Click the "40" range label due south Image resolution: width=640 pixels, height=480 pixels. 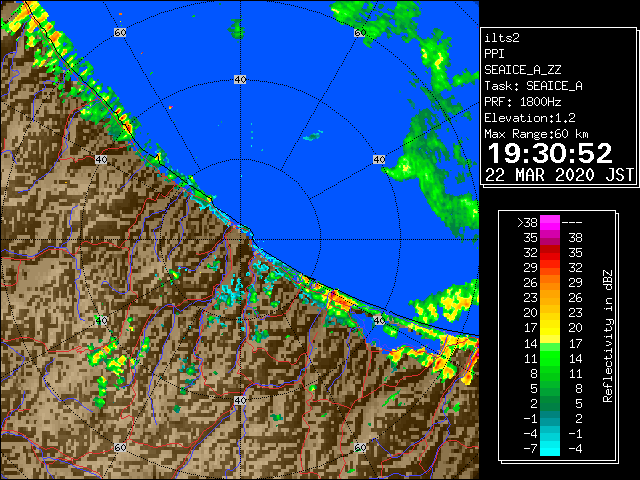pos(240,400)
